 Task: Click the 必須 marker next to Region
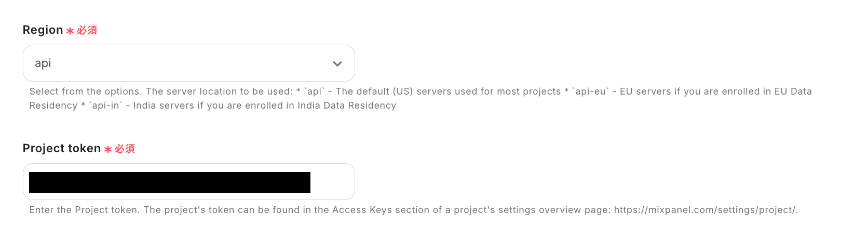pyautogui.click(x=87, y=31)
